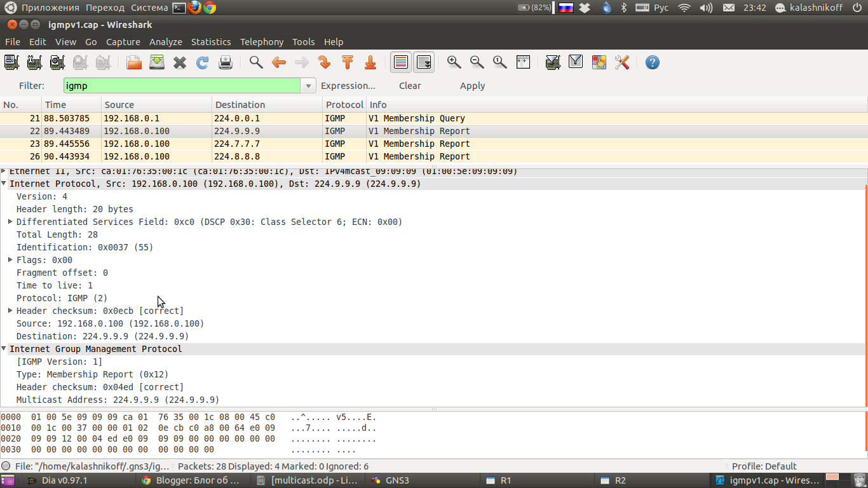Open the Telephony menu
This screenshot has width=868, height=488.
(262, 42)
